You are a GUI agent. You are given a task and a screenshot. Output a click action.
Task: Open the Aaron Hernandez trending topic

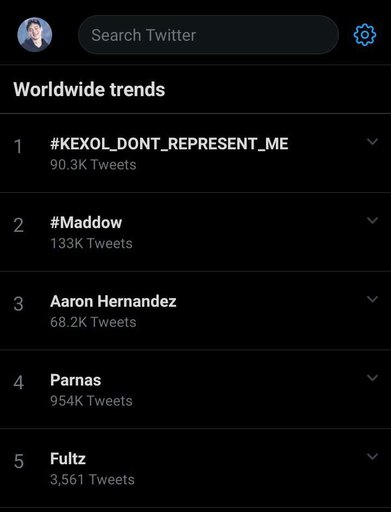[x=113, y=301]
